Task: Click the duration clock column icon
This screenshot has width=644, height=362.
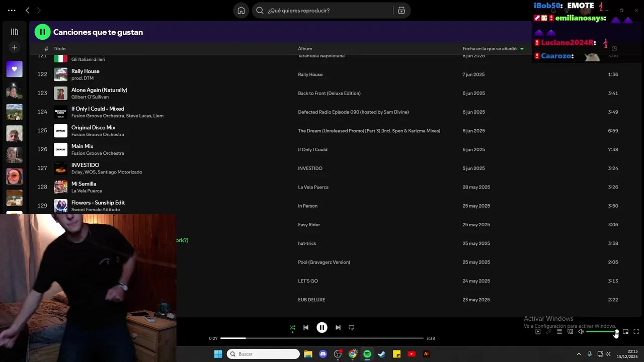Action: pyautogui.click(x=614, y=49)
